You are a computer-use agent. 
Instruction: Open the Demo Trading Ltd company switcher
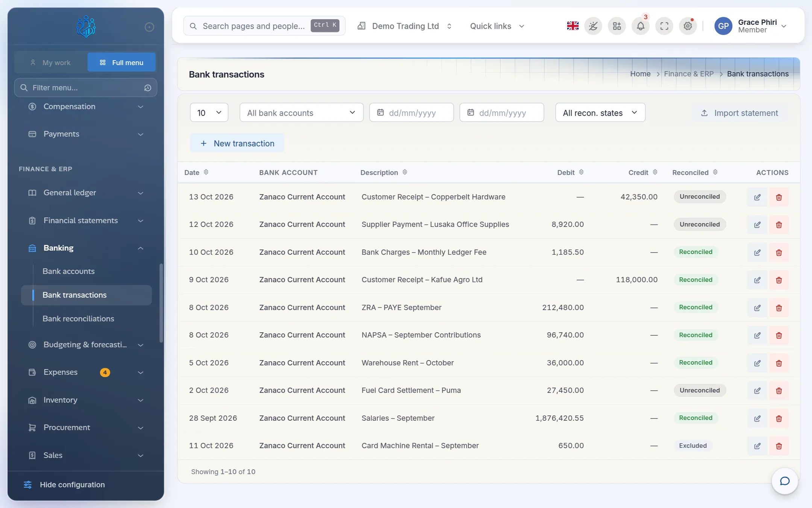point(404,26)
